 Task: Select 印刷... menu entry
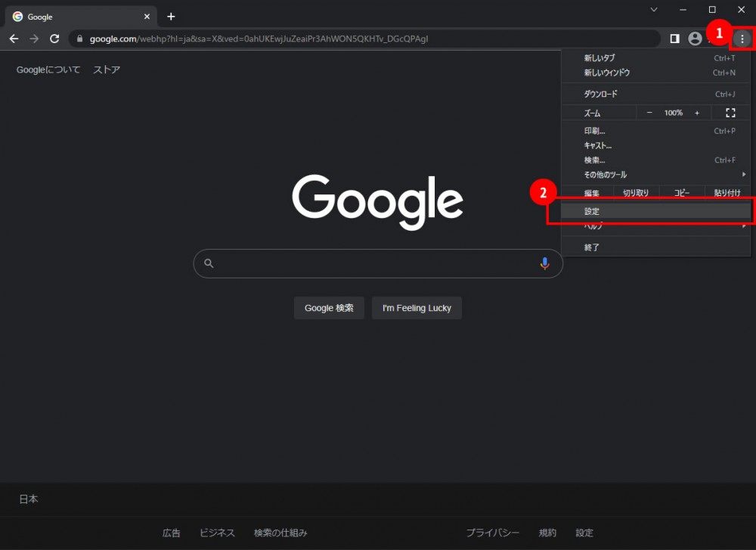click(655, 131)
